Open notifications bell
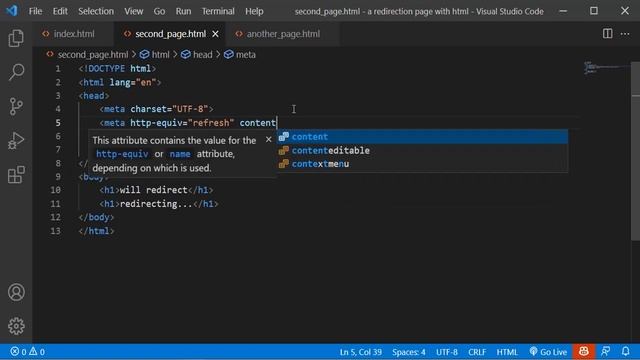The image size is (640, 360). click(625, 351)
